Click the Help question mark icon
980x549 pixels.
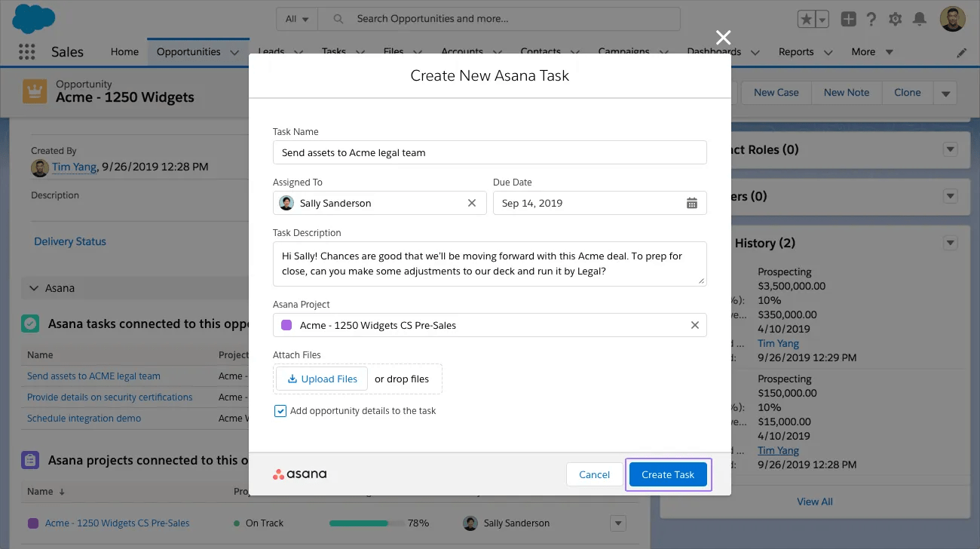click(x=871, y=20)
